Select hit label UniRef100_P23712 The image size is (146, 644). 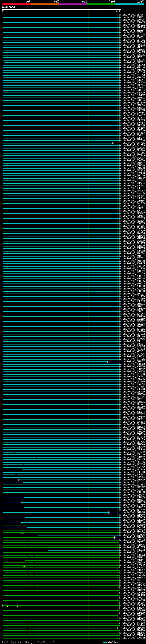(x=134, y=321)
